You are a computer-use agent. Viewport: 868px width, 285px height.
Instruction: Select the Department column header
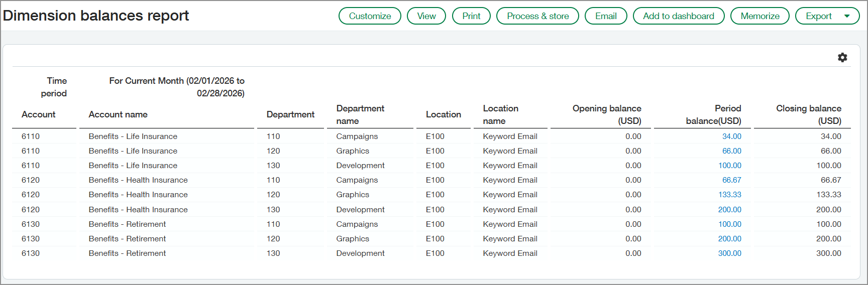(x=290, y=114)
